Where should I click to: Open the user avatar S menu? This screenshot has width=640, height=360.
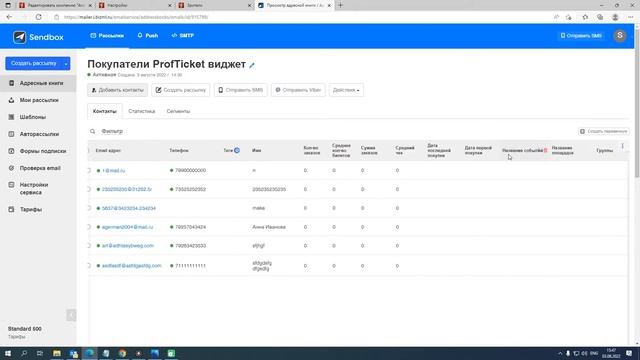620,36
